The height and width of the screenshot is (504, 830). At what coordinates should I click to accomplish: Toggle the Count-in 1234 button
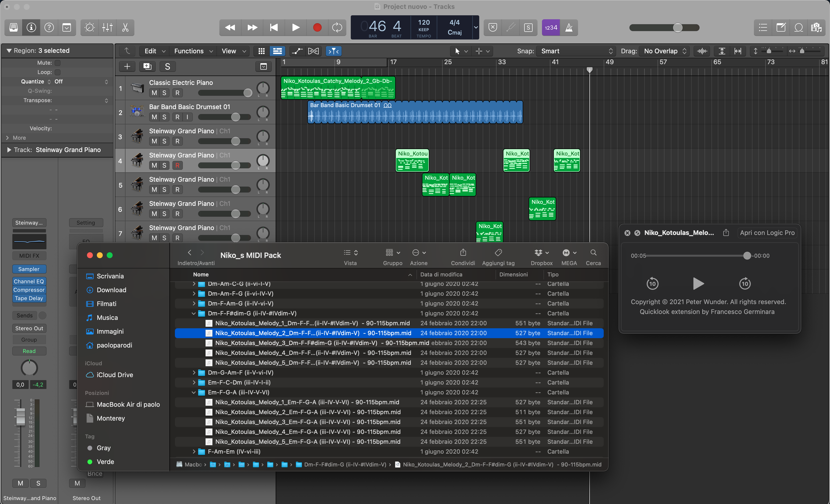(x=551, y=28)
